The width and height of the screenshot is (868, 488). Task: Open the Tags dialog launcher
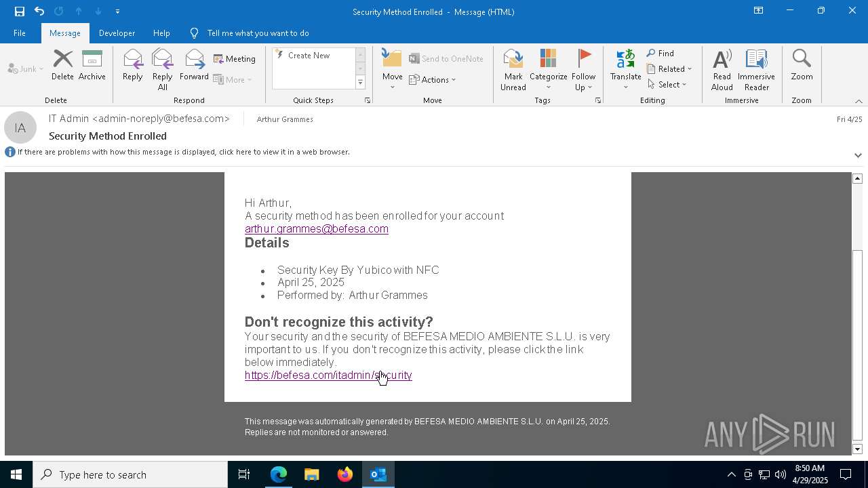pyautogui.click(x=598, y=100)
